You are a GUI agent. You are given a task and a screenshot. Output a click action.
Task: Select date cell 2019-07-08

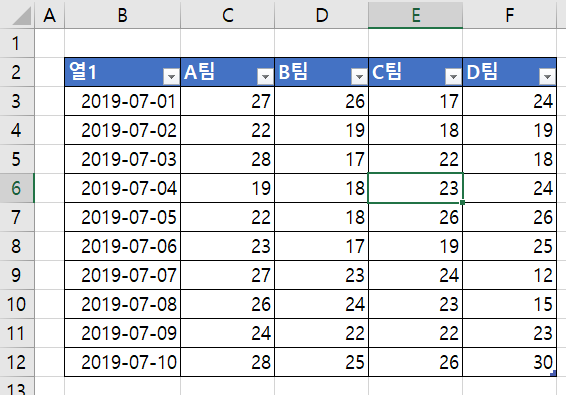pos(122,304)
